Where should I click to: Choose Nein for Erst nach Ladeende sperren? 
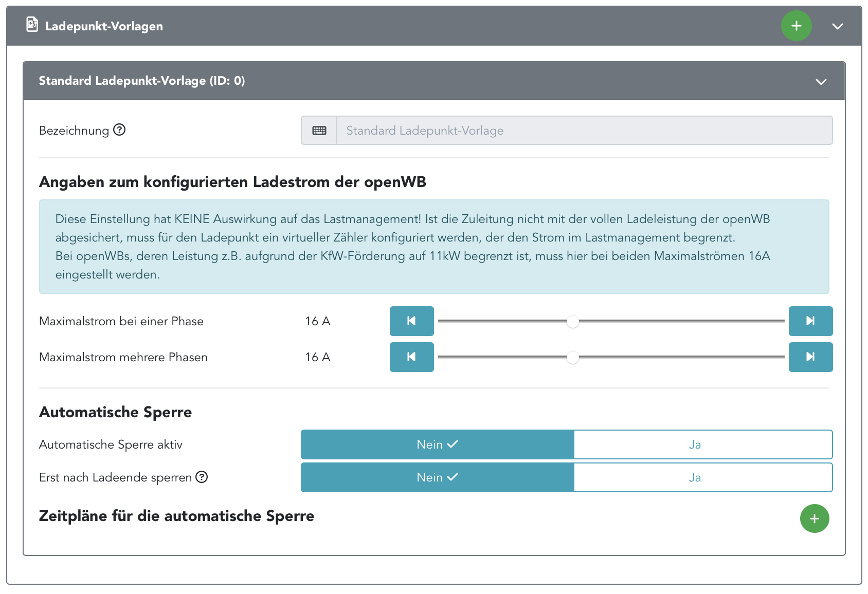[x=437, y=477]
